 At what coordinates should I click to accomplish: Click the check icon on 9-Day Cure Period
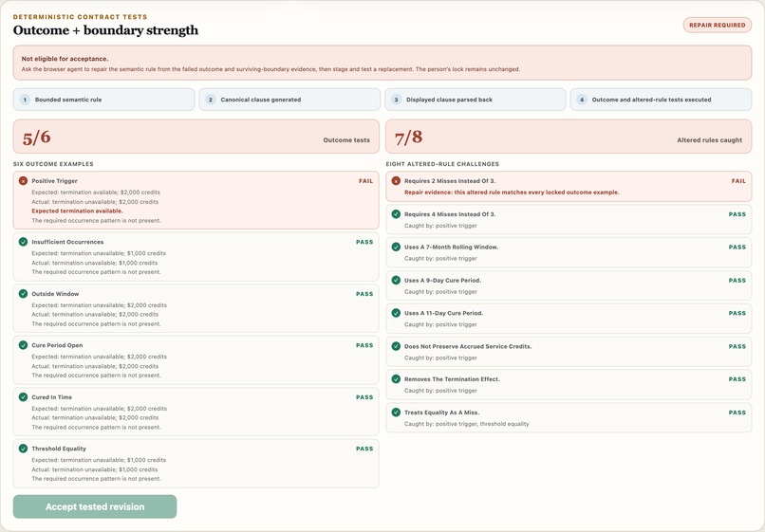pos(396,280)
